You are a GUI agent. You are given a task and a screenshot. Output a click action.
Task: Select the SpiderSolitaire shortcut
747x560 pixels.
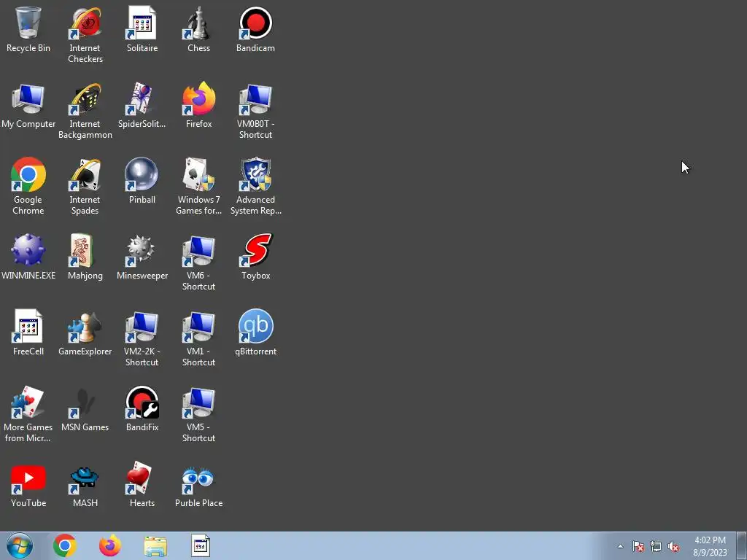142,106
